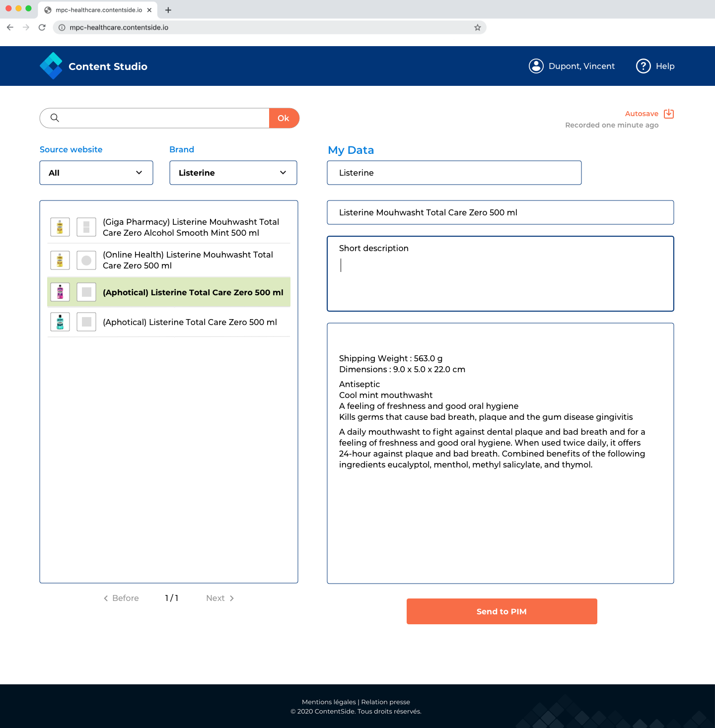Viewport: 715px width, 728px height.
Task: Click the Source website label
Action: [71, 149]
